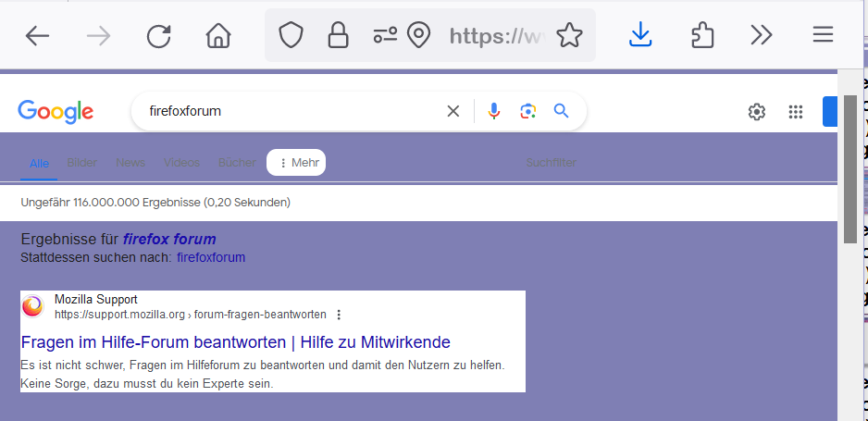
Task: Expand the Mehr search options menu
Action: pyautogui.click(x=297, y=163)
